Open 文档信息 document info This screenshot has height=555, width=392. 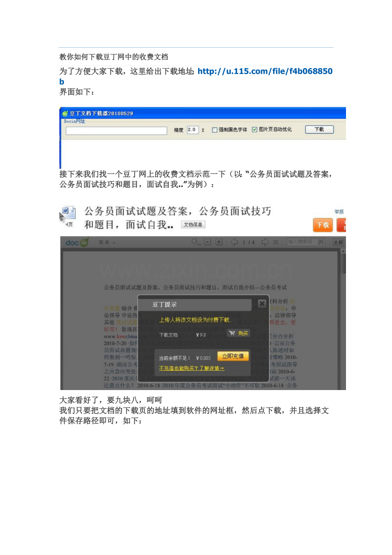[193, 225]
